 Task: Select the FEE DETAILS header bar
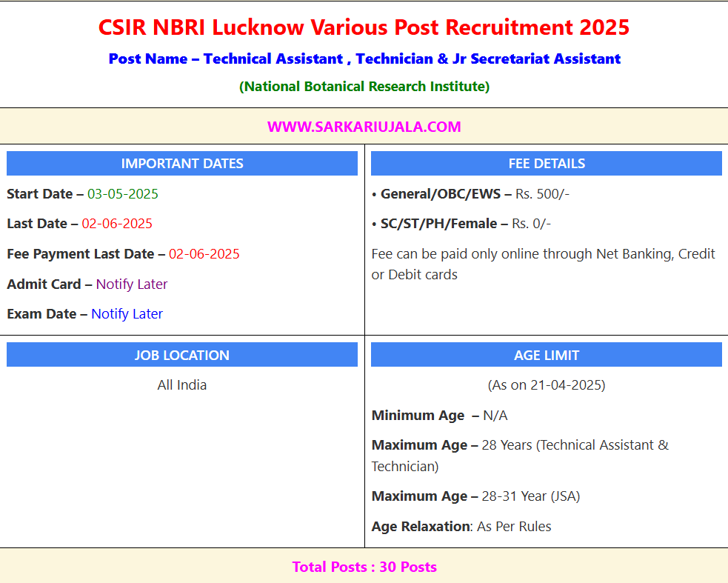coord(546,164)
